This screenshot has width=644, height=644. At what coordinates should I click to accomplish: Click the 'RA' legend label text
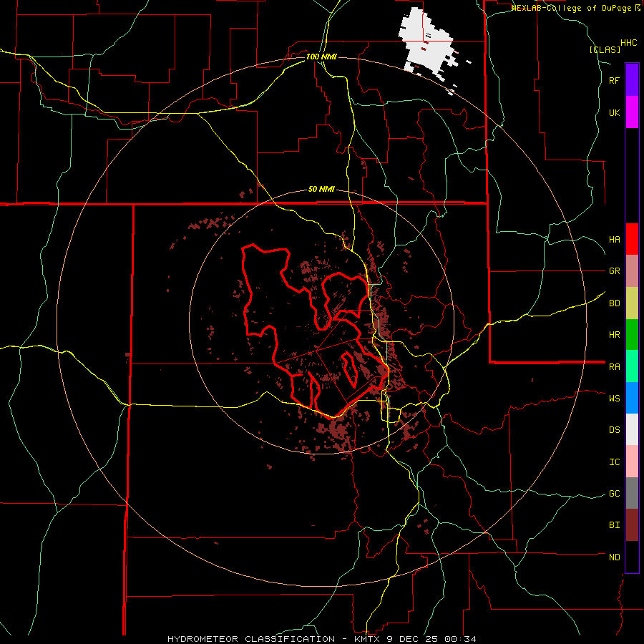[614, 366]
